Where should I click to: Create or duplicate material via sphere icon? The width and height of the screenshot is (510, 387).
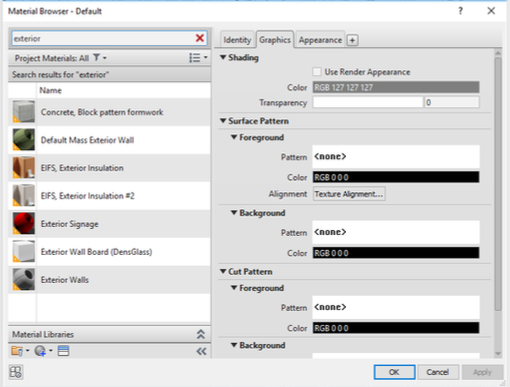pyautogui.click(x=40, y=351)
